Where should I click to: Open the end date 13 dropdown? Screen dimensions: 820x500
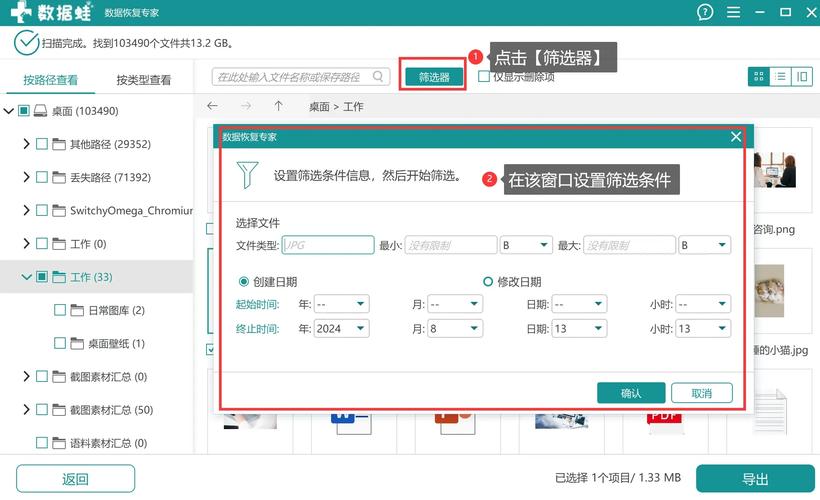pos(579,328)
